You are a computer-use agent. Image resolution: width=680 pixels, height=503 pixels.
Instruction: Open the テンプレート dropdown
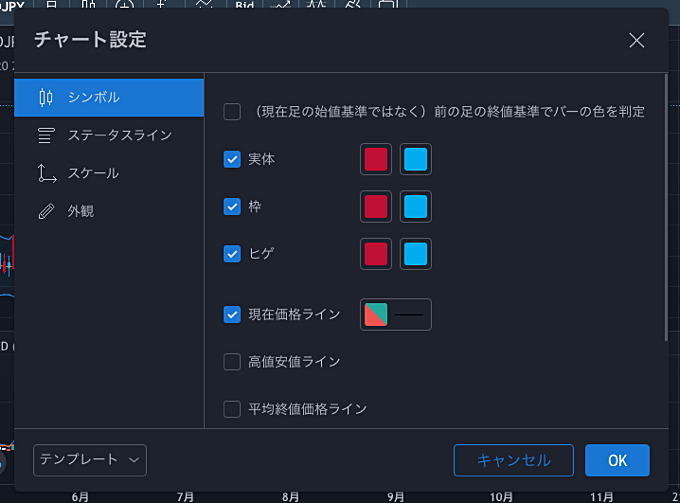[90, 460]
